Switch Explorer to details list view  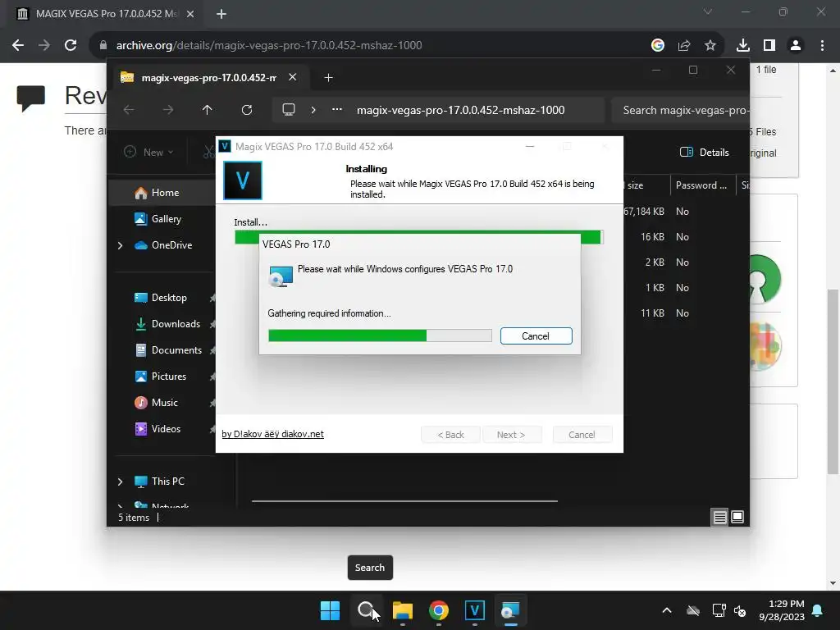(x=719, y=517)
